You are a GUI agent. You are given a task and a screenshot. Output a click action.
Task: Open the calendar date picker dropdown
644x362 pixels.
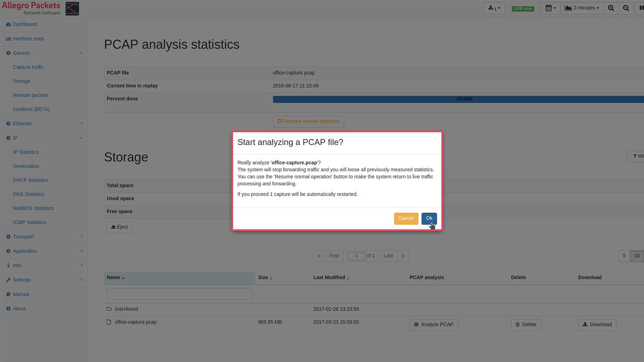click(x=550, y=8)
